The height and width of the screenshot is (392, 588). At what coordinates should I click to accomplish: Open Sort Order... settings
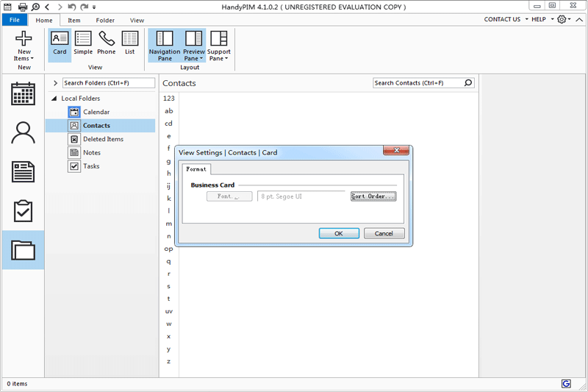[x=373, y=196]
